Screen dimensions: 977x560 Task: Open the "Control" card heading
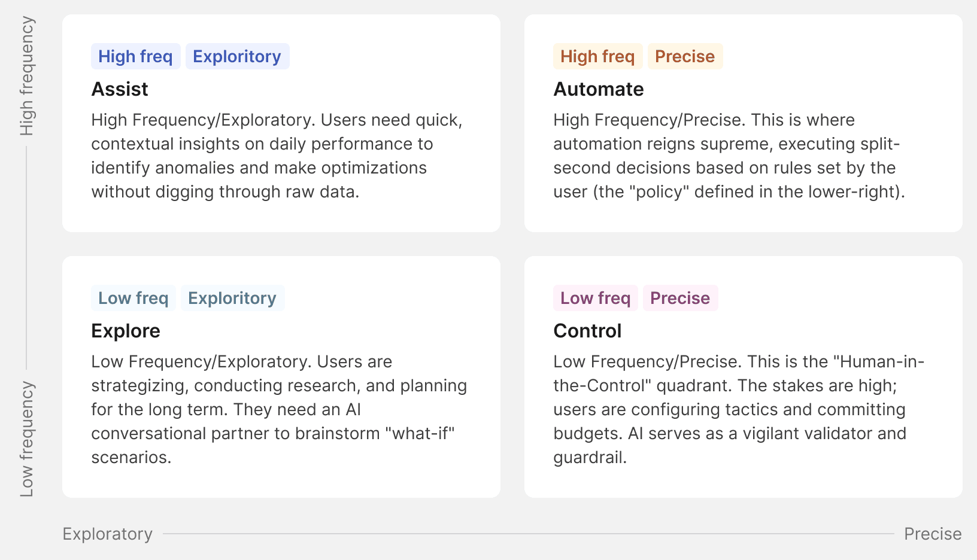pos(587,331)
